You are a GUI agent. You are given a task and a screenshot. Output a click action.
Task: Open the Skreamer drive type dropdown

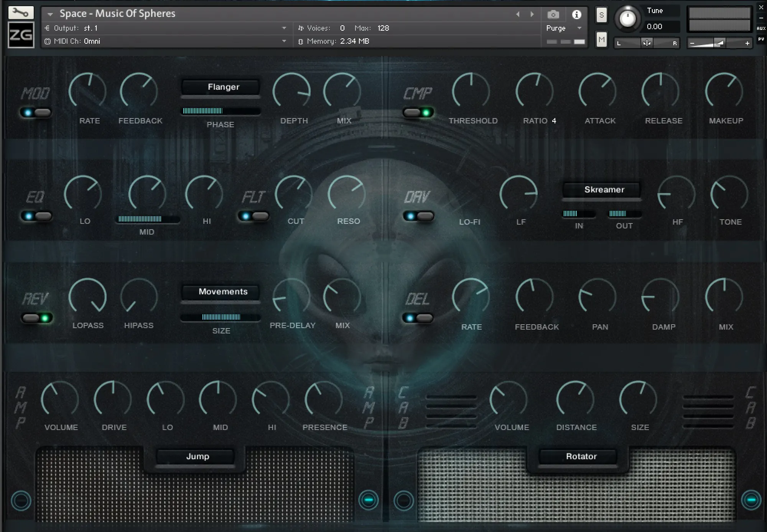tap(602, 190)
